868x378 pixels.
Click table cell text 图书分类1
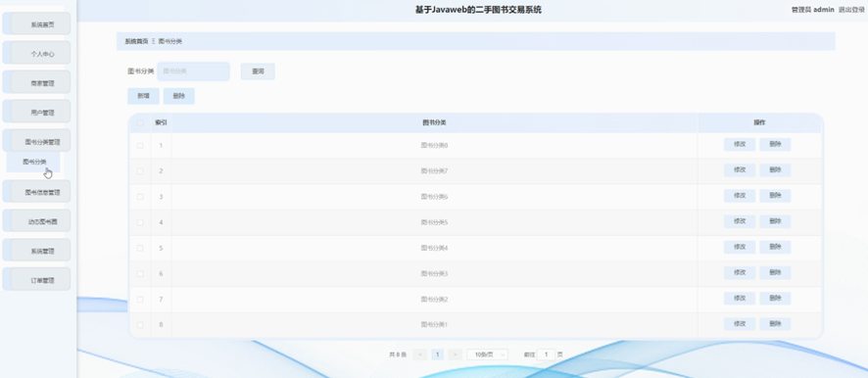click(x=434, y=325)
